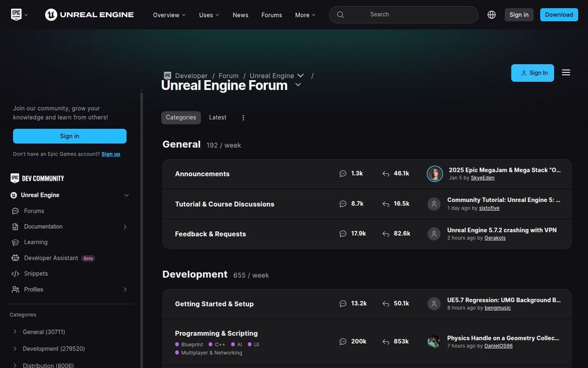
Task: Follow the Forum breadcrumb link
Action: tap(228, 76)
